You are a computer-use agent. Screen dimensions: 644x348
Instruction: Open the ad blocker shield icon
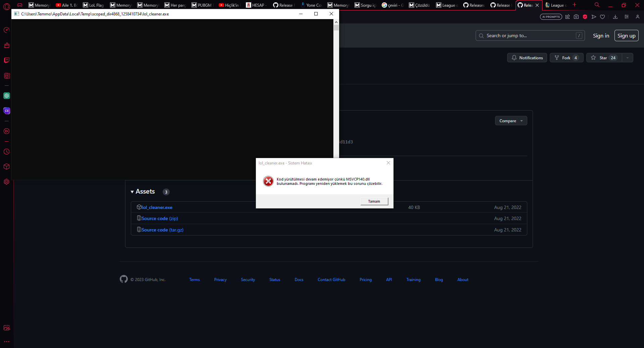click(585, 17)
